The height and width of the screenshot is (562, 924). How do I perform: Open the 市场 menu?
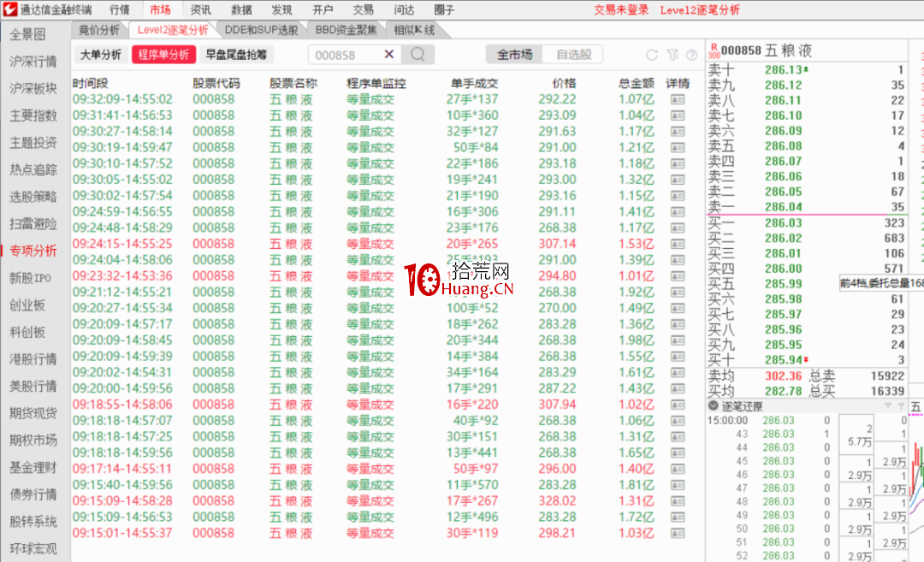(160, 10)
